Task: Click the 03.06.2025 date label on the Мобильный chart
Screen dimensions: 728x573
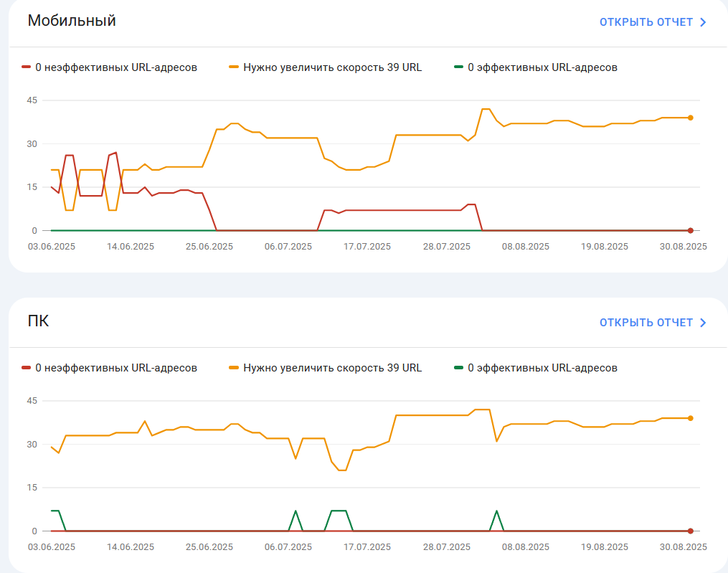Action: click(52, 247)
